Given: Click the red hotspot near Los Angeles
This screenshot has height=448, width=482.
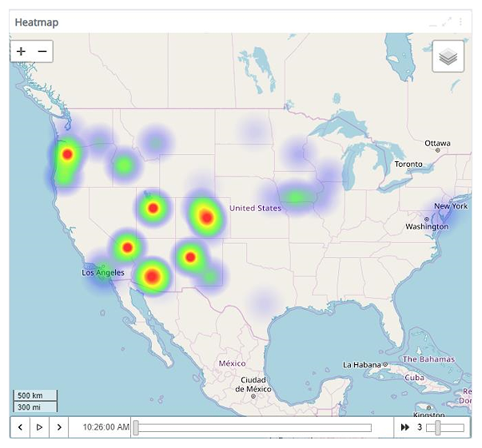Looking at the screenshot, I should point(127,248).
